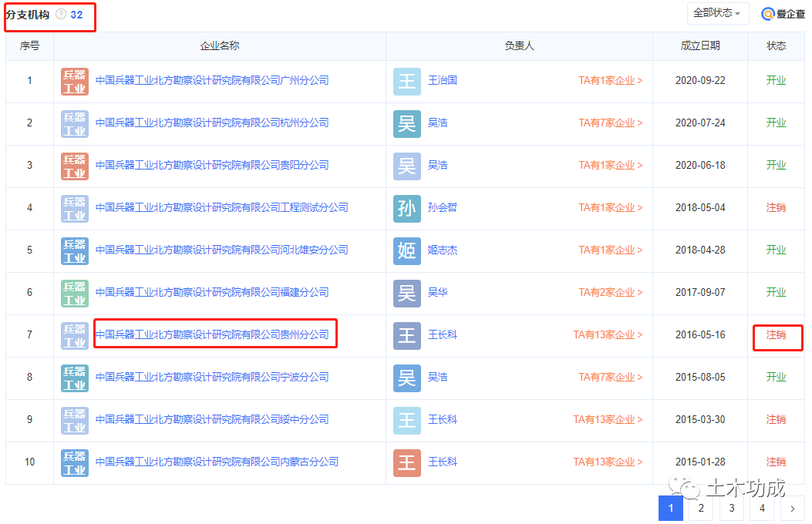Click the 成立日期 column header
812x524 pixels.
(x=700, y=45)
